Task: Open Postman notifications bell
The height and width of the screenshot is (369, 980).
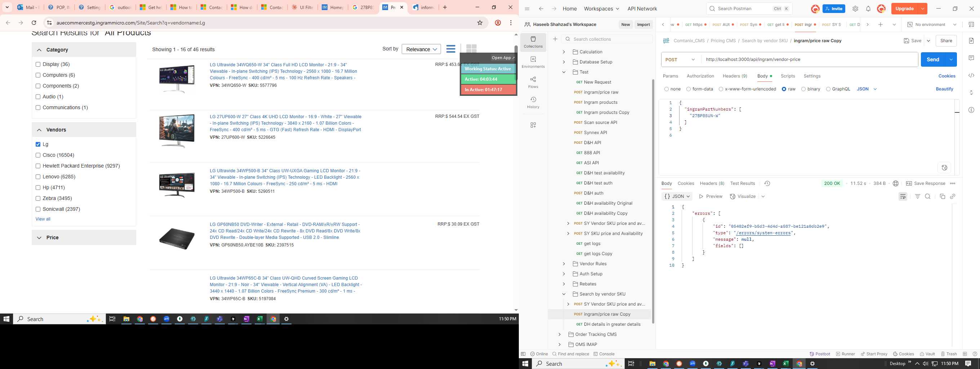Action: coord(868,9)
